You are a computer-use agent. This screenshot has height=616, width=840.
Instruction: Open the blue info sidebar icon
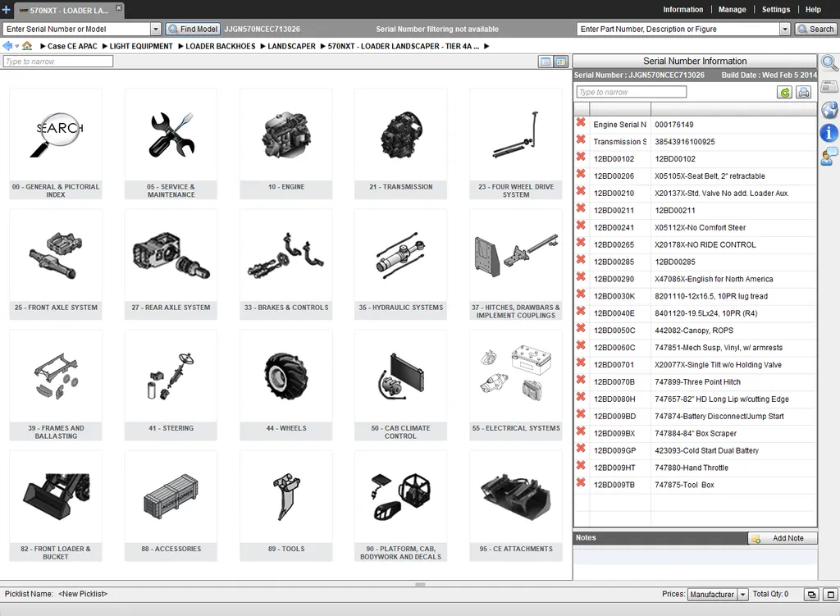point(829,133)
